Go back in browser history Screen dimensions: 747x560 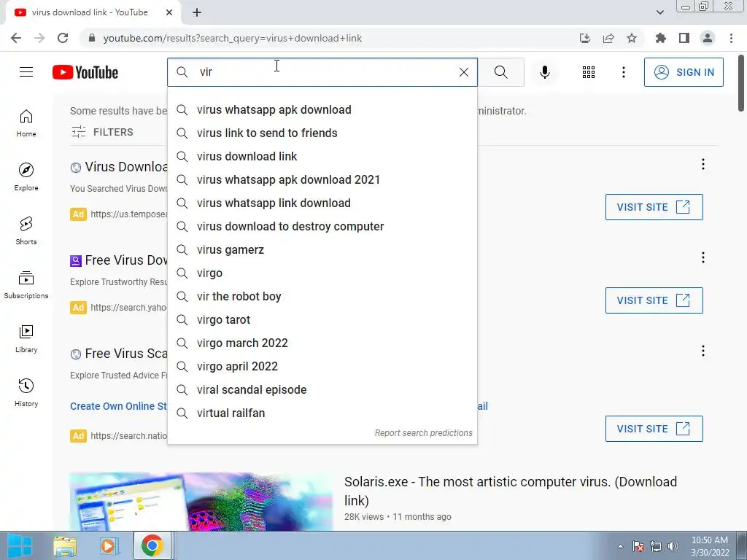16,38
